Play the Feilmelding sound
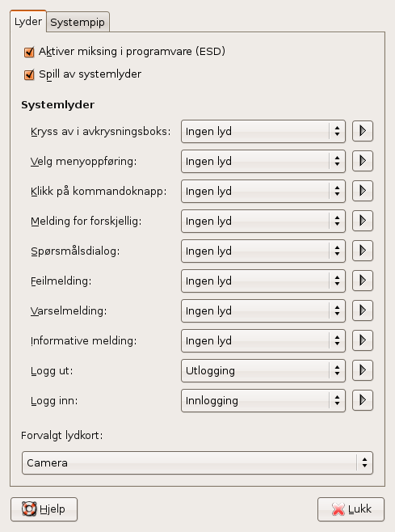Viewport: 395px width, 532px height. tap(363, 281)
